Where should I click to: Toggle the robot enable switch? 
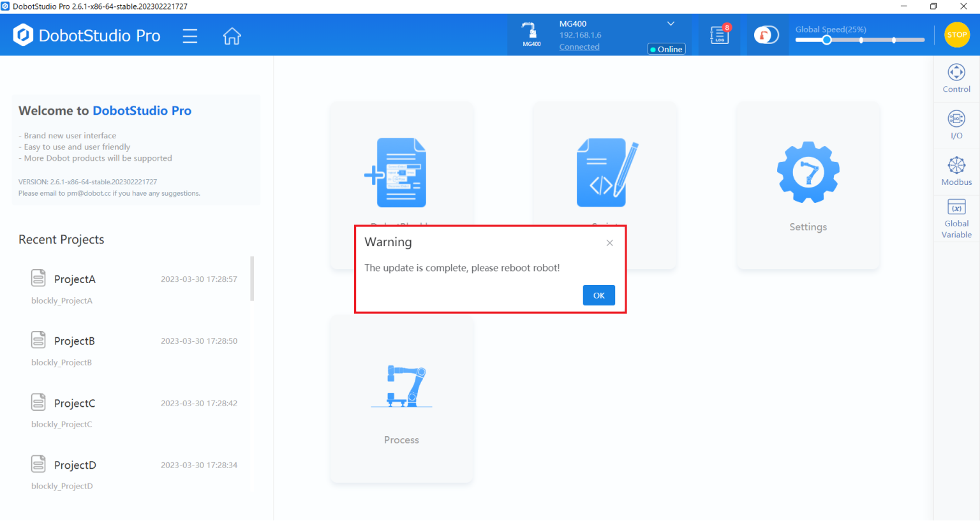766,35
